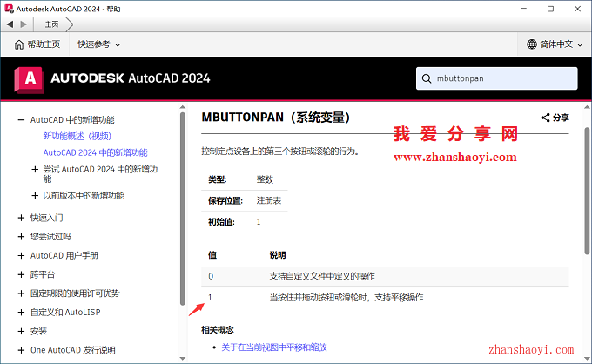Focus the mbuttonpan search field
The height and width of the screenshot is (364, 592).
coord(496,78)
